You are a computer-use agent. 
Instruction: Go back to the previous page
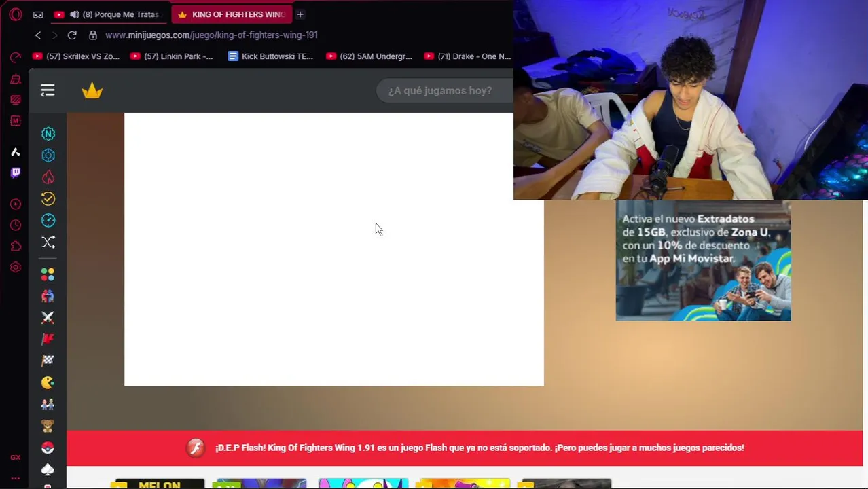[38, 35]
